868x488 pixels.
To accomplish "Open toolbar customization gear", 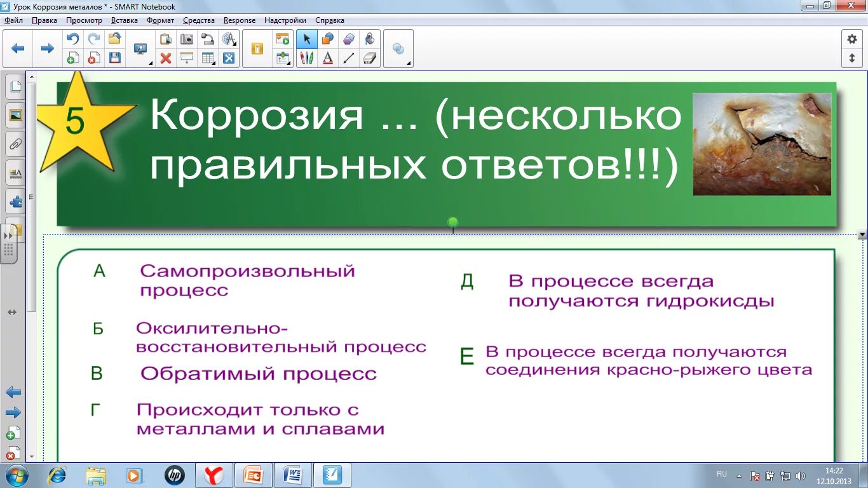I will [852, 39].
